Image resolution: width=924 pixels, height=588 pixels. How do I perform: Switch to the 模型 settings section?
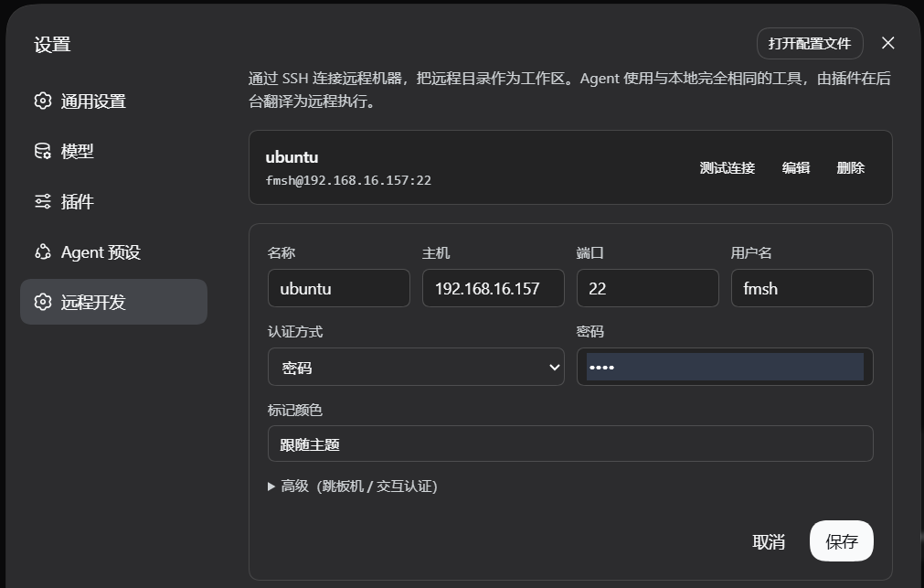pyautogui.click(x=113, y=151)
